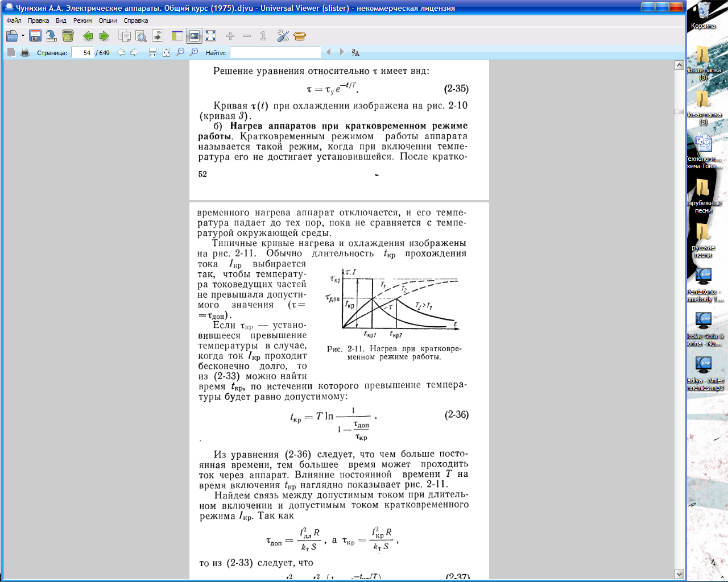Zoom out with the magnifier minus icon

tap(180, 52)
